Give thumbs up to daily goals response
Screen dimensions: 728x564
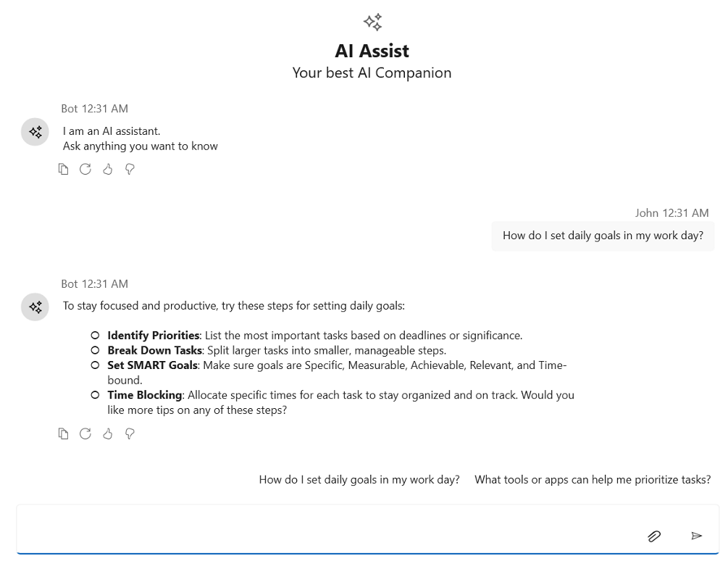pyautogui.click(x=108, y=434)
